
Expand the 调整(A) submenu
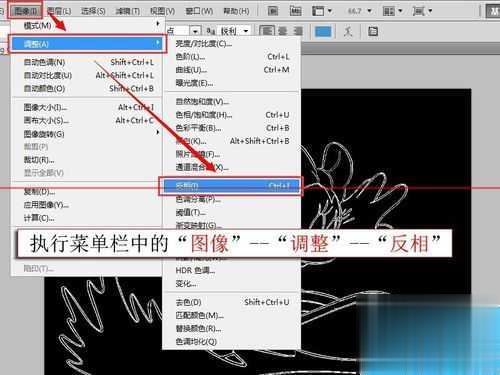(87, 44)
